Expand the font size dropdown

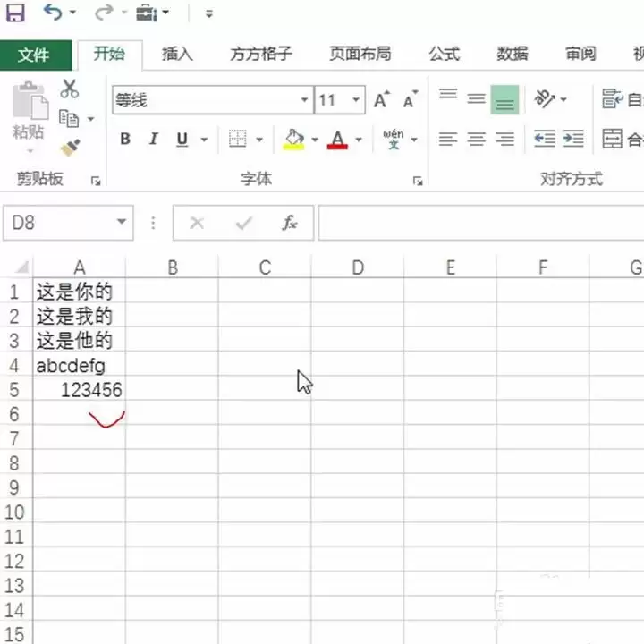356,100
